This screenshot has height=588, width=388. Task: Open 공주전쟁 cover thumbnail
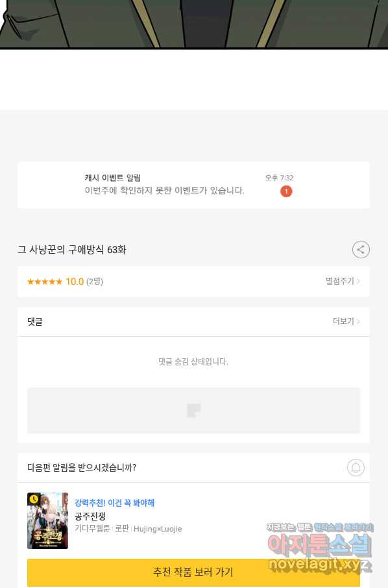pos(47,521)
